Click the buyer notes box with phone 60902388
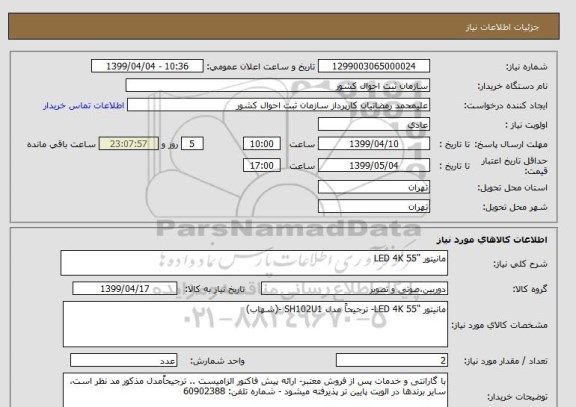Viewport: 576px width, 407px height. (x=255, y=390)
